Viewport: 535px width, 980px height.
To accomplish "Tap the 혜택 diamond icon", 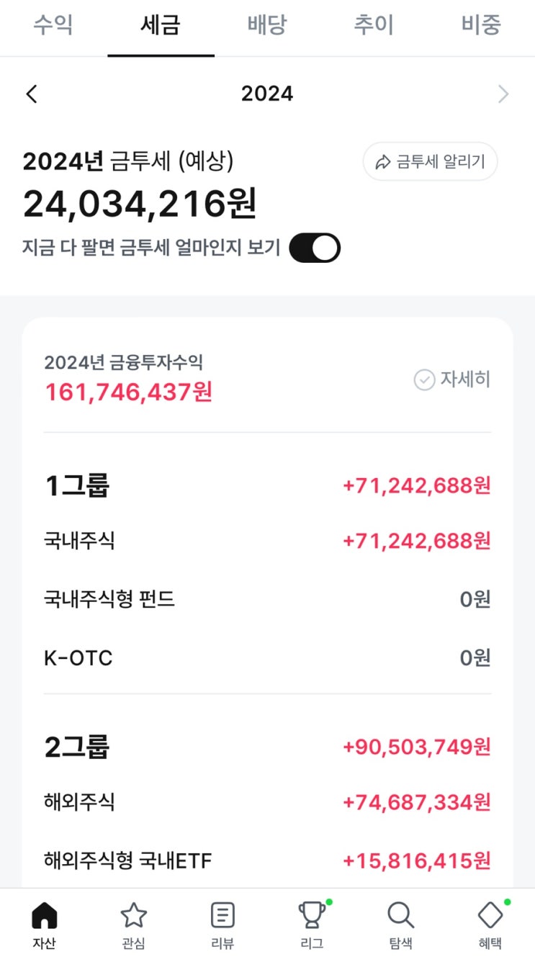I will (x=490, y=917).
